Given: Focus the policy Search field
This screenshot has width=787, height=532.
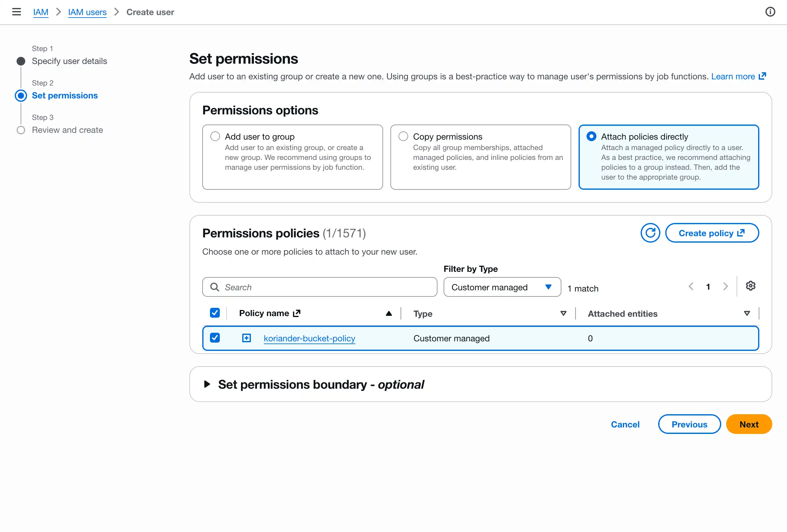Looking at the screenshot, I should click(x=320, y=287).
